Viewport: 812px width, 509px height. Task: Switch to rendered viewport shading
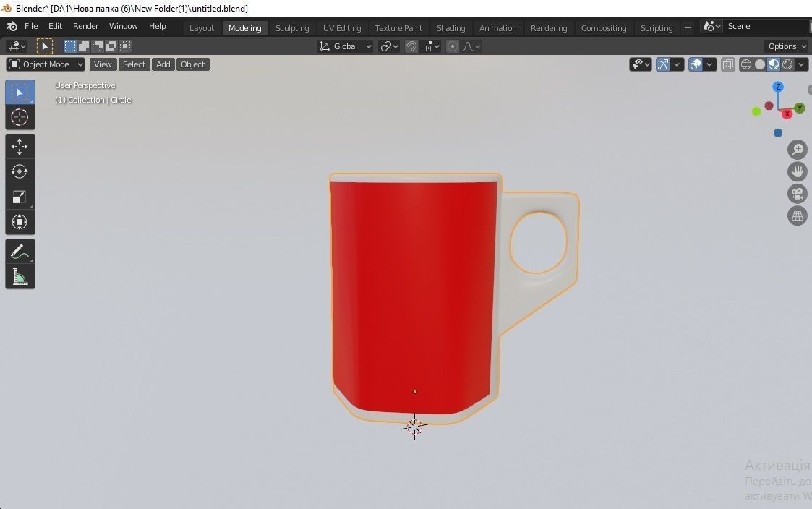787,64
